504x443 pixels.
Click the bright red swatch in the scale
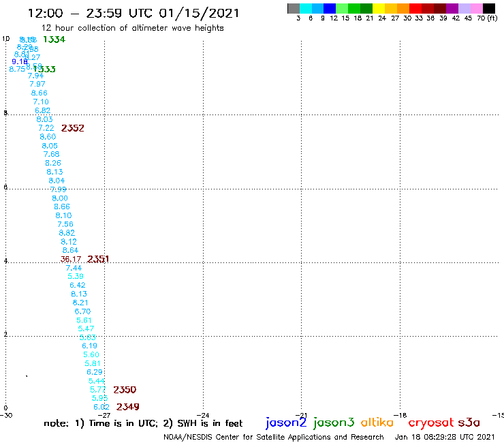point(415,8)
